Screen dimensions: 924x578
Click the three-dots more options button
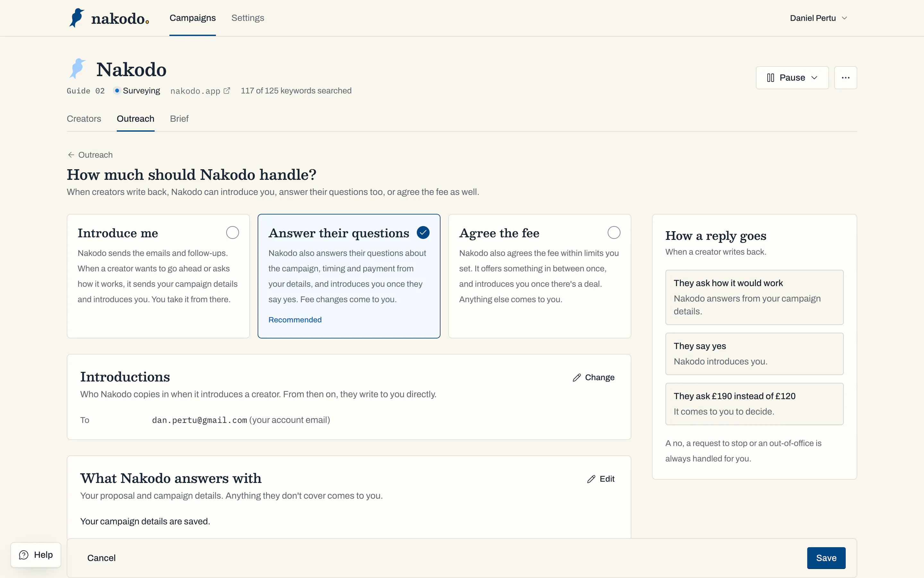(x=845, y=78)
